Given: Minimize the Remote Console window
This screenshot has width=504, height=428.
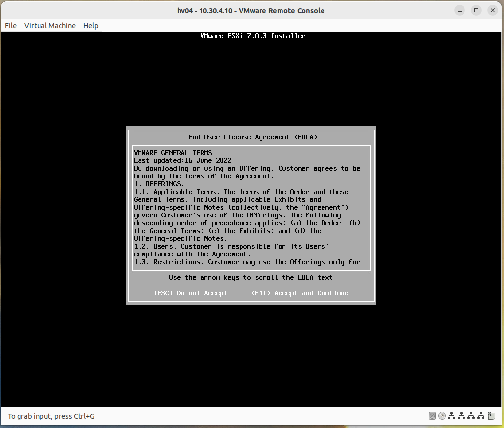Looking at the screenshot, I should coord(459,10).
